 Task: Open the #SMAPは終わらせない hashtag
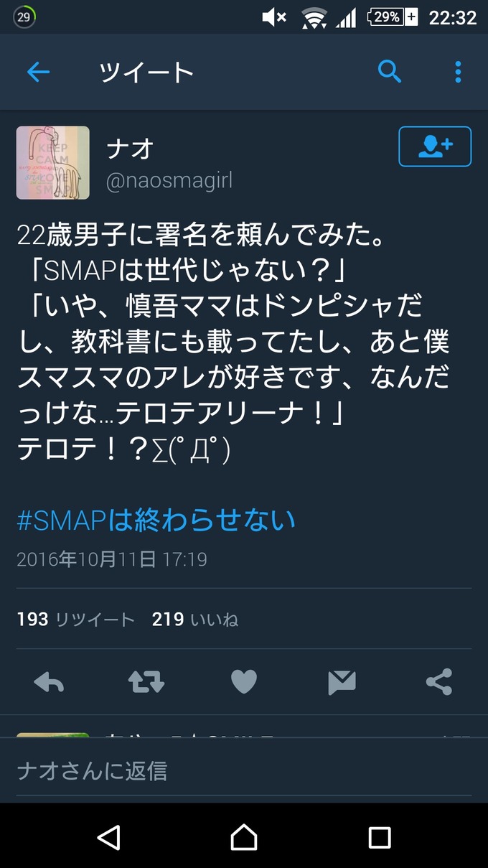(x=156, y=520)
